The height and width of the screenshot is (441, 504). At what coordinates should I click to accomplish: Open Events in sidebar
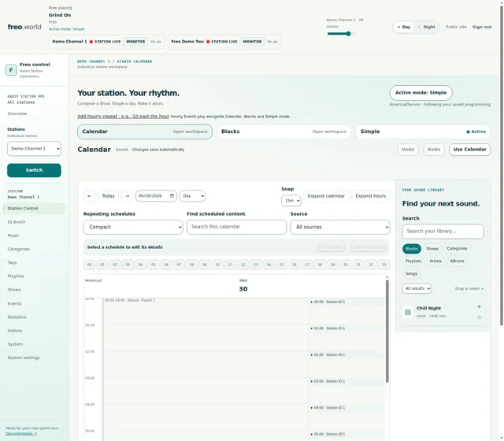14,303
